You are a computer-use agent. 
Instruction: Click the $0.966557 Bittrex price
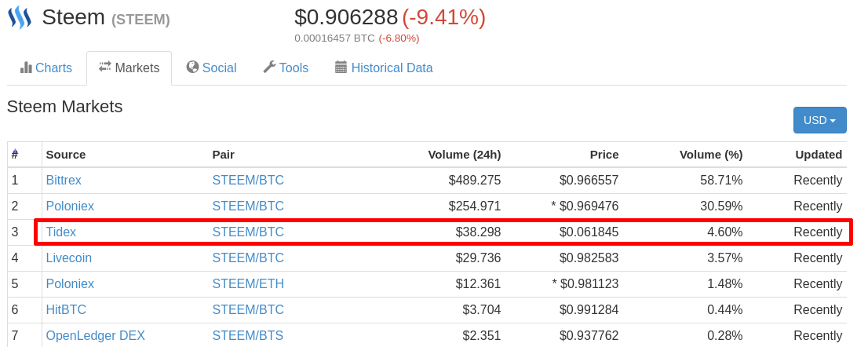click(x=589, y=181)
